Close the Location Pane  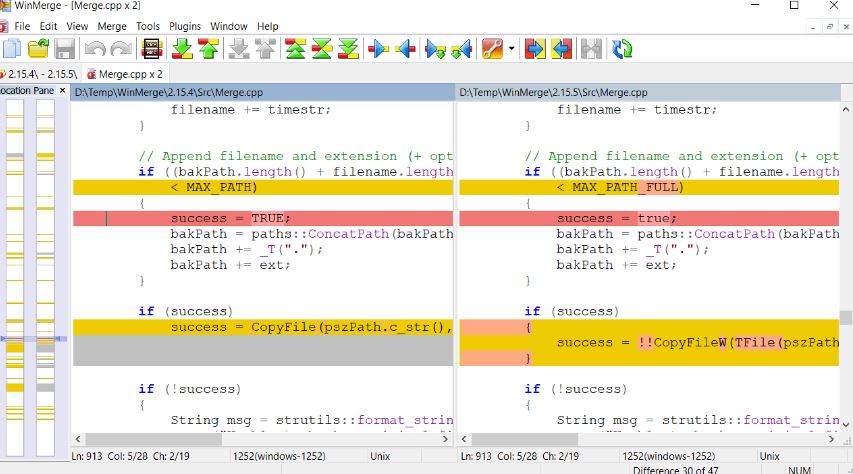click(63, 91)
